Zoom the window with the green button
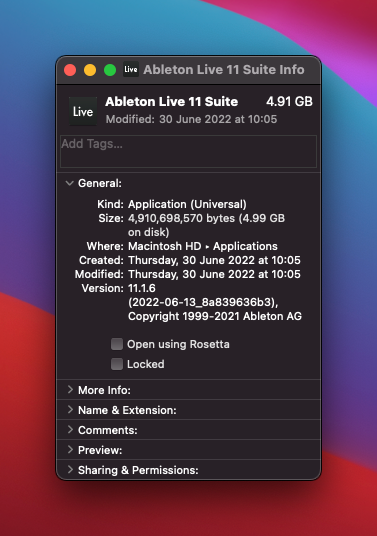 click(110, 70)
